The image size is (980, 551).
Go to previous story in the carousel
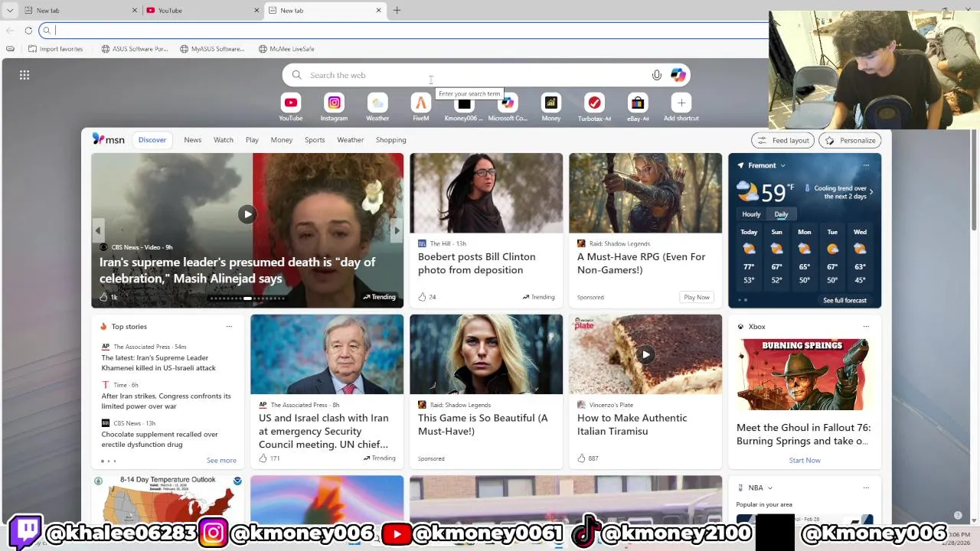coord(98,230)
